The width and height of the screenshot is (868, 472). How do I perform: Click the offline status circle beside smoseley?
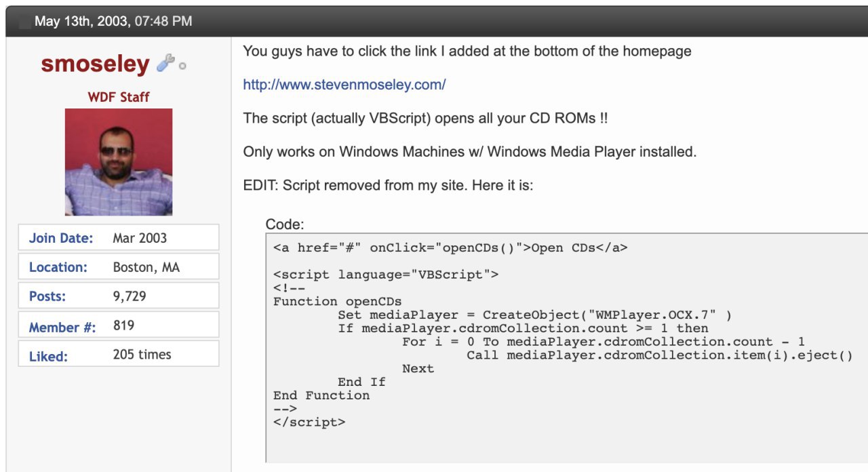(182, 66)
